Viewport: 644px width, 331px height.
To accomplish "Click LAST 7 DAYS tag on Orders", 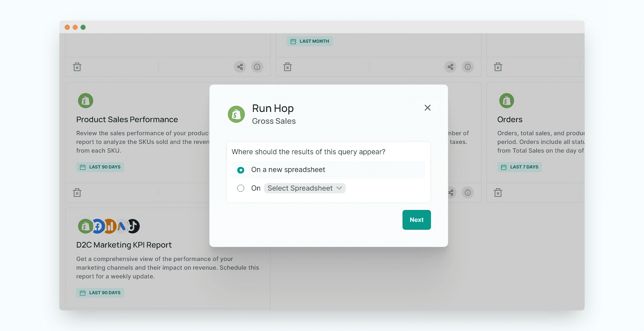I will [x=519, y=167].
